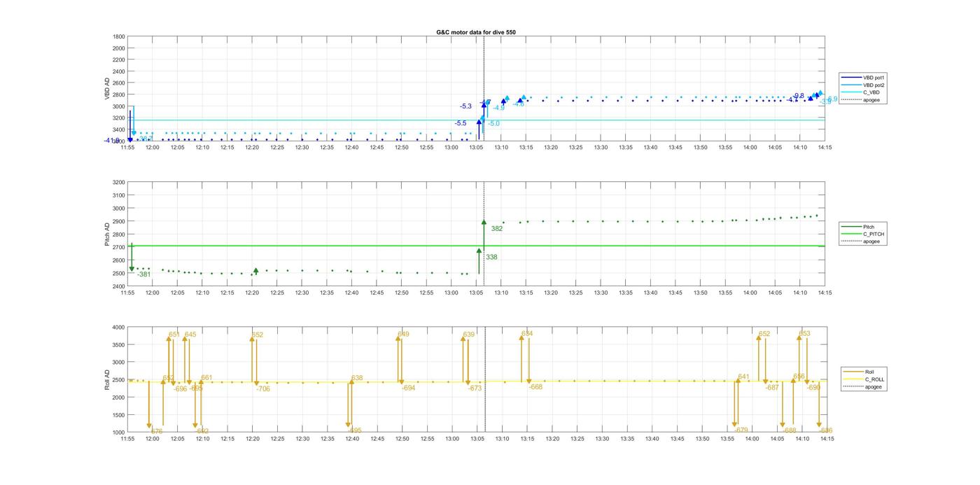This screenshot has width=980, height=485.
Task: Click the '338' pitch move label
Action: [x=491, y=258]
